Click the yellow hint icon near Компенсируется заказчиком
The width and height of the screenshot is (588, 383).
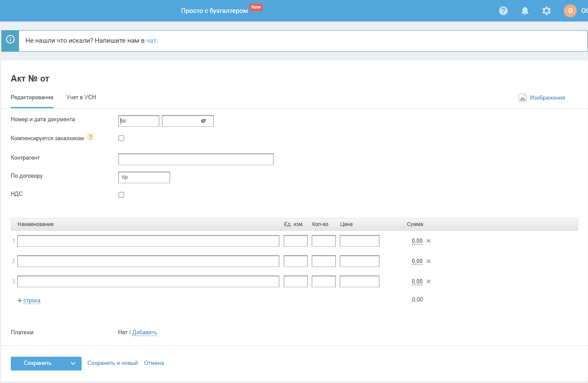pos(90,137)
